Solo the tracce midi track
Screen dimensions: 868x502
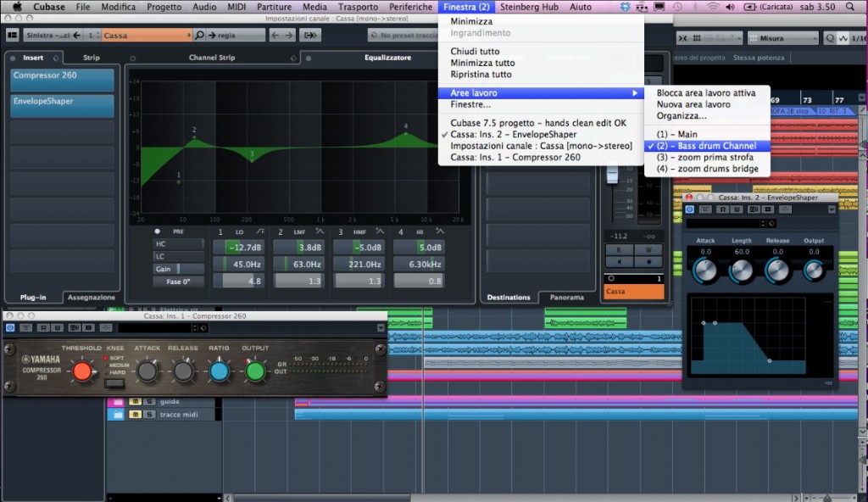coord(148,415)
